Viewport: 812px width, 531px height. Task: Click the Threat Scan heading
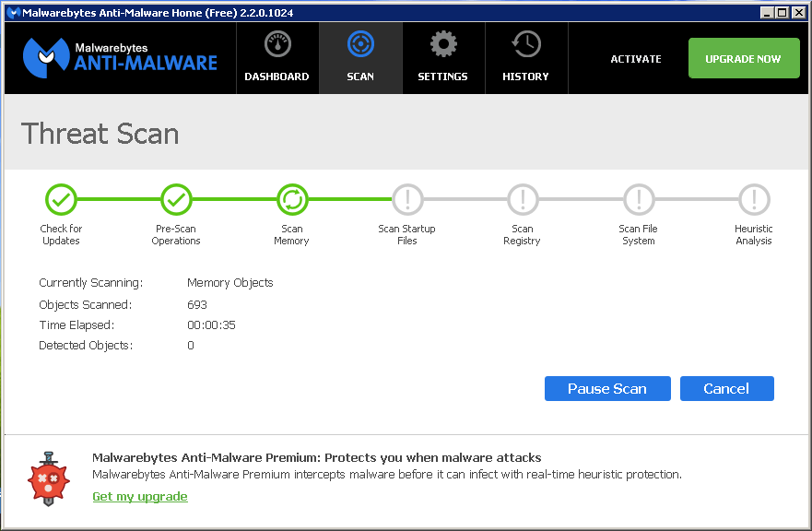click(100, 134)
